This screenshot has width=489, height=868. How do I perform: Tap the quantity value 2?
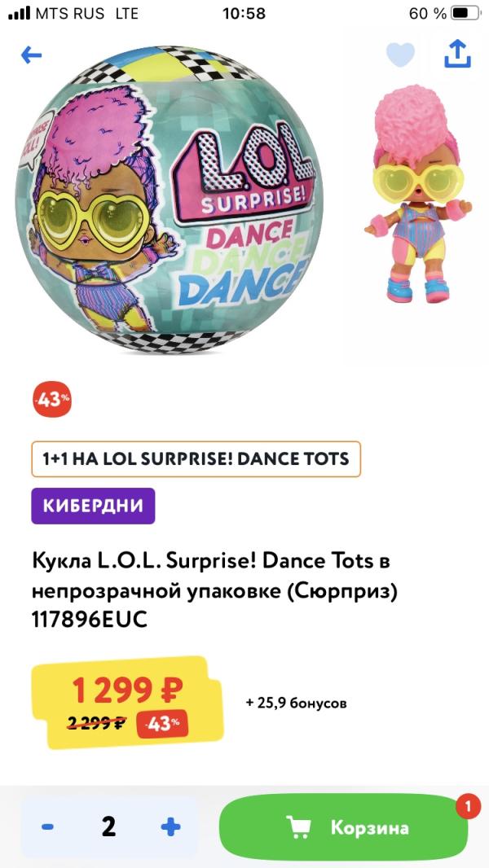108,827
